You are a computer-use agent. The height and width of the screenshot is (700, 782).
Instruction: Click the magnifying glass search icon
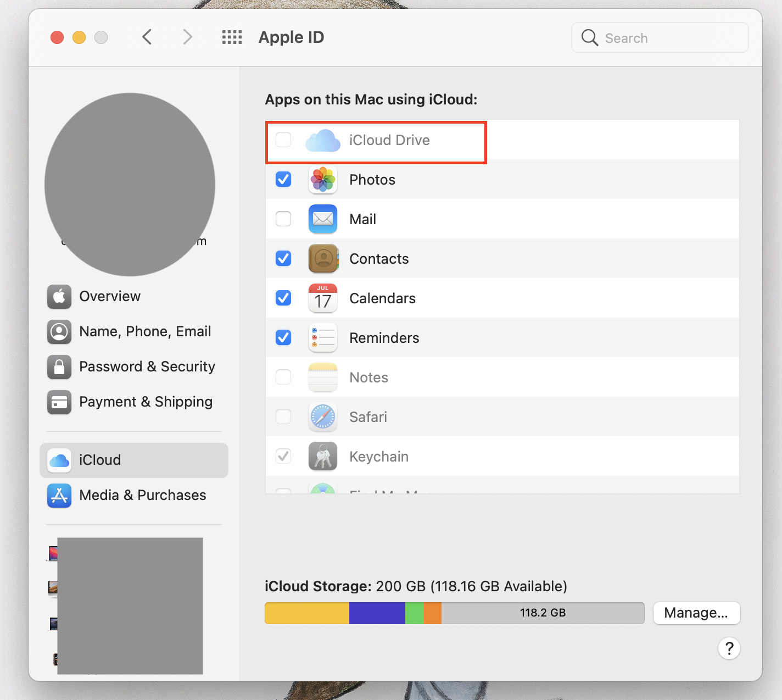(x=589, y=38)
